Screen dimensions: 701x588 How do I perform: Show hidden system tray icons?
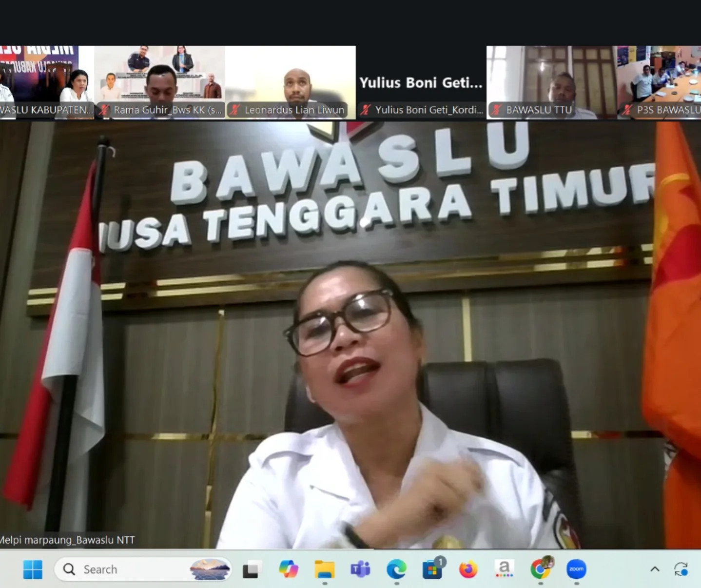[655, 569]
